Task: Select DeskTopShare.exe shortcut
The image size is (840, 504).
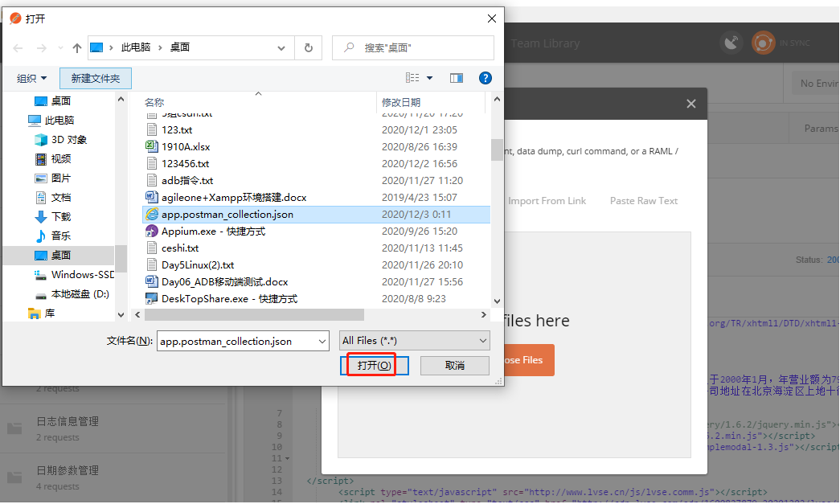Action: pyautogui.click(x=316, y=299)
